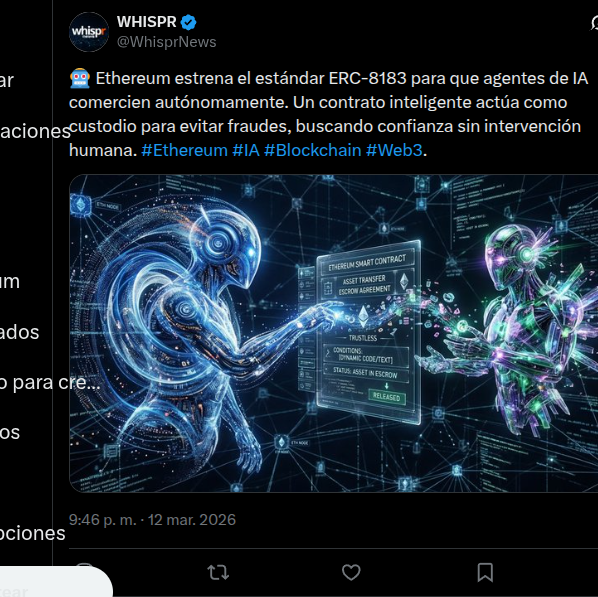Open the WHISPR profile avatar
Viewport: 598px width, 597px height.
[89, 32]
